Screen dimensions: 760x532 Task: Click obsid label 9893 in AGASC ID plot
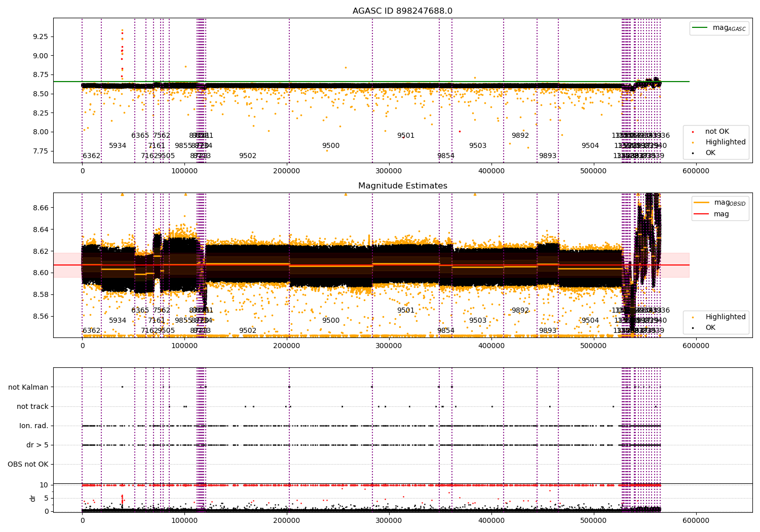(548, 156)
